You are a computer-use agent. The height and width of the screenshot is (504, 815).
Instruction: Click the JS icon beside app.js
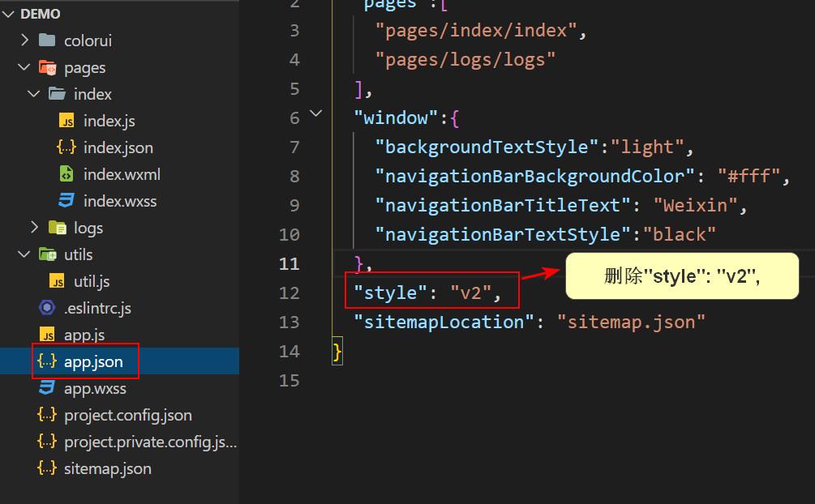pyautogui.click(x=48, y=334)
